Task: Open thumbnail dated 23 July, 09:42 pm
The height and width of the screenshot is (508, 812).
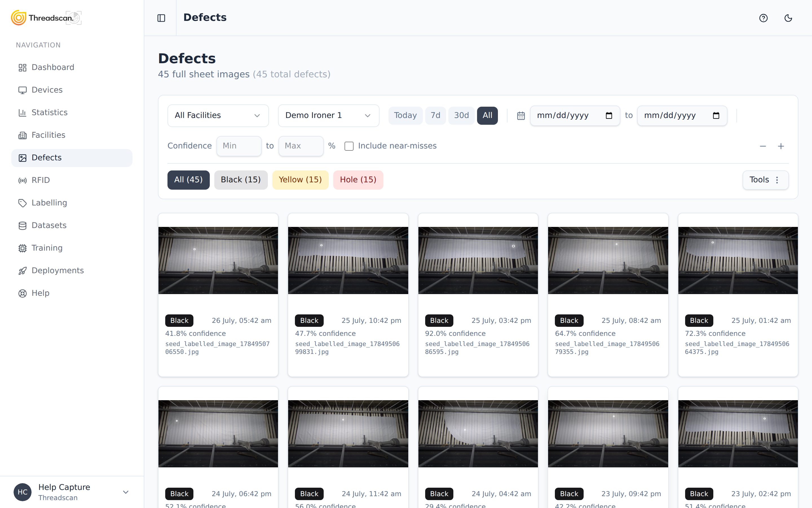Action: (608, 434)
